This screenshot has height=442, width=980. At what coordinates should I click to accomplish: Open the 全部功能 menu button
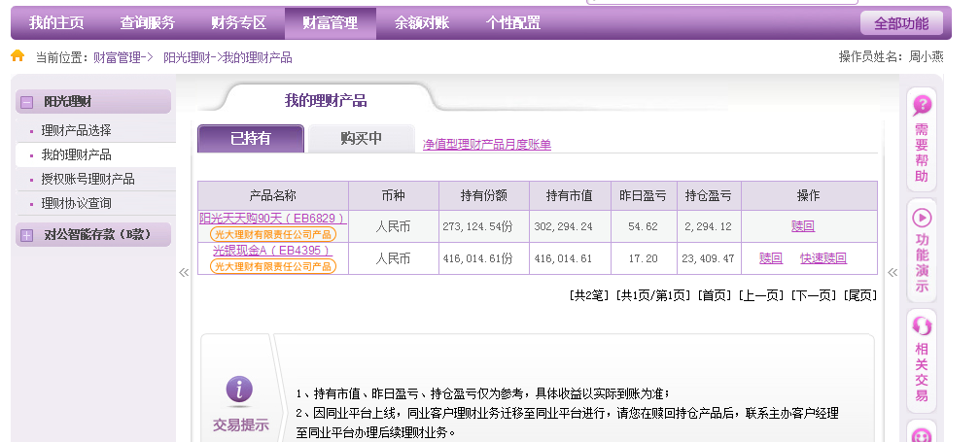pos(900,23)
